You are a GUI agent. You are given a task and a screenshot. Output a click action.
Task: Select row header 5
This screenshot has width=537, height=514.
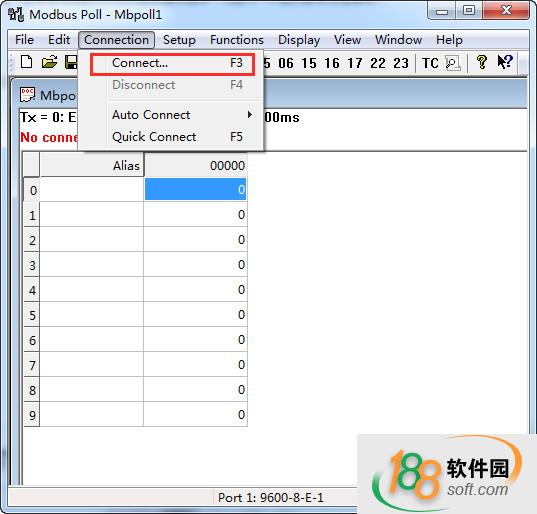click(x=32, y=315)
